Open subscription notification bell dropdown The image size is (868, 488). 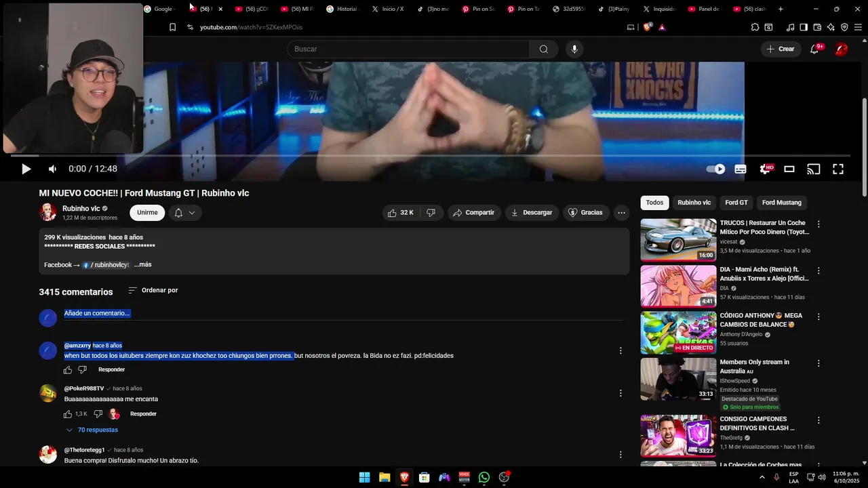point(184,213)
